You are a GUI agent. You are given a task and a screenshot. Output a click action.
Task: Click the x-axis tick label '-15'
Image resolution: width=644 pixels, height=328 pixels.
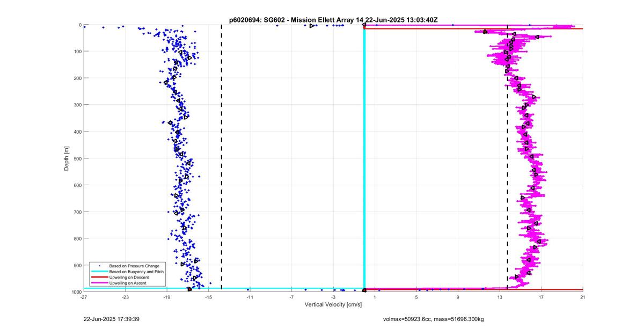coord(208,297)
